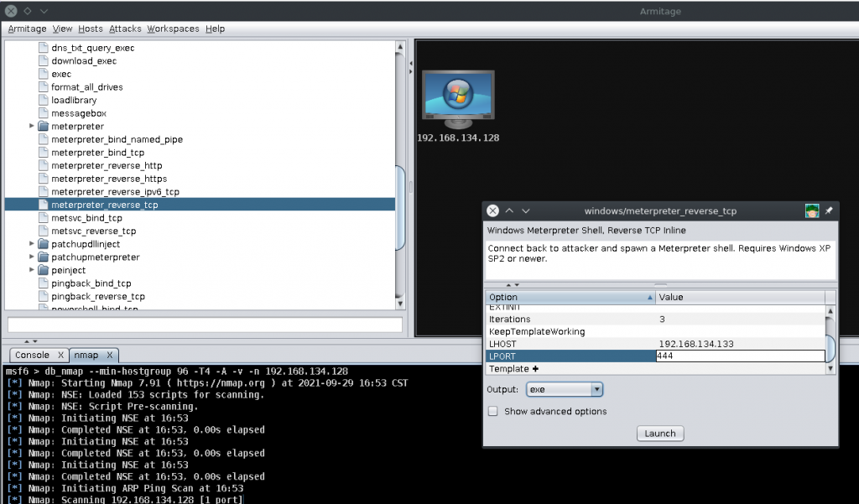Open the Armitage menu
The height and width of the screenshot is (504, 859).
pos(28,29)
